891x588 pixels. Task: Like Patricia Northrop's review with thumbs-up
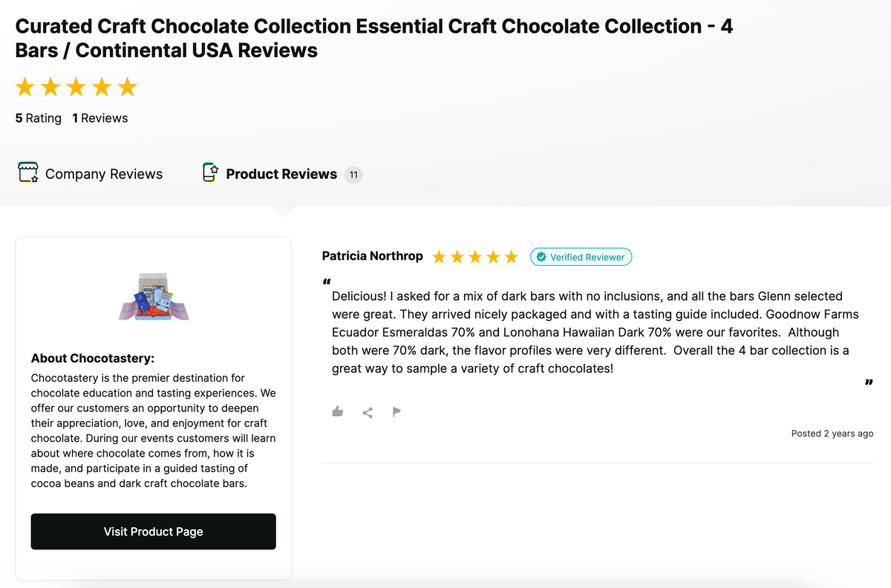coord(338,411)
